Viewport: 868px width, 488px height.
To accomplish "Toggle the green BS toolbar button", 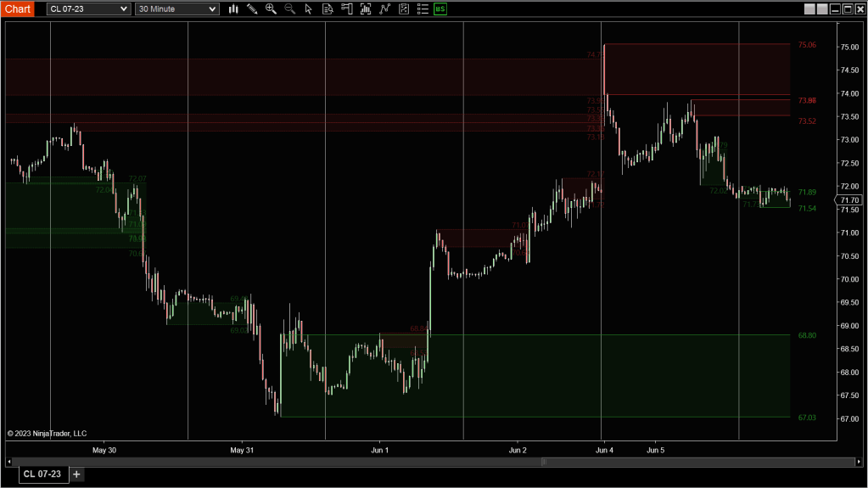I will pyautogui.click(x=440, y=8).
